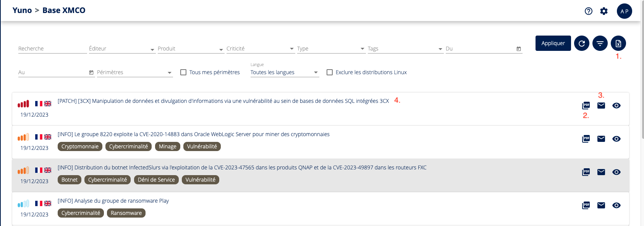Image resolution: width=644 pixels, height=226 pixels.
Task: Open the help question mark icon
Action: point(588,11)
